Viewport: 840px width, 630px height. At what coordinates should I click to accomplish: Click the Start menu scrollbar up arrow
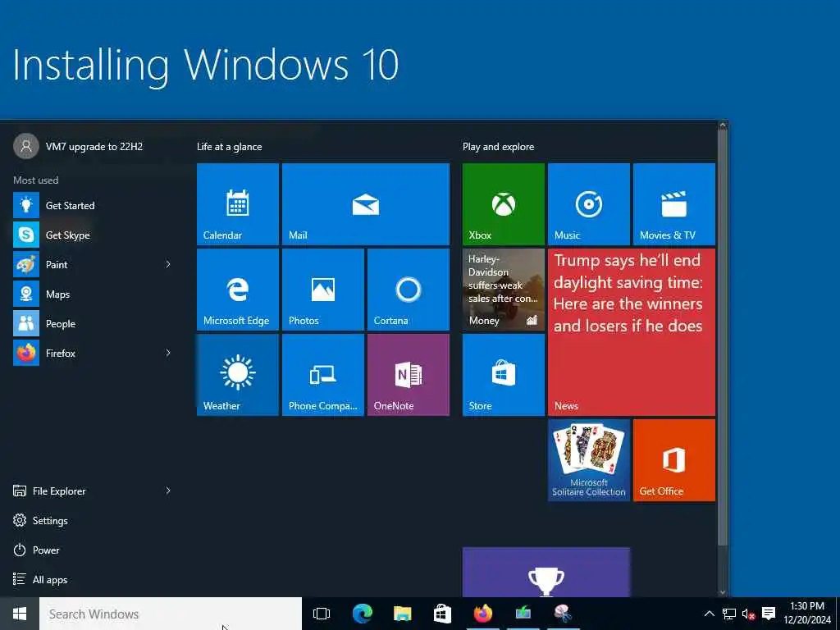pyautogui.click(x=723, y=126)
